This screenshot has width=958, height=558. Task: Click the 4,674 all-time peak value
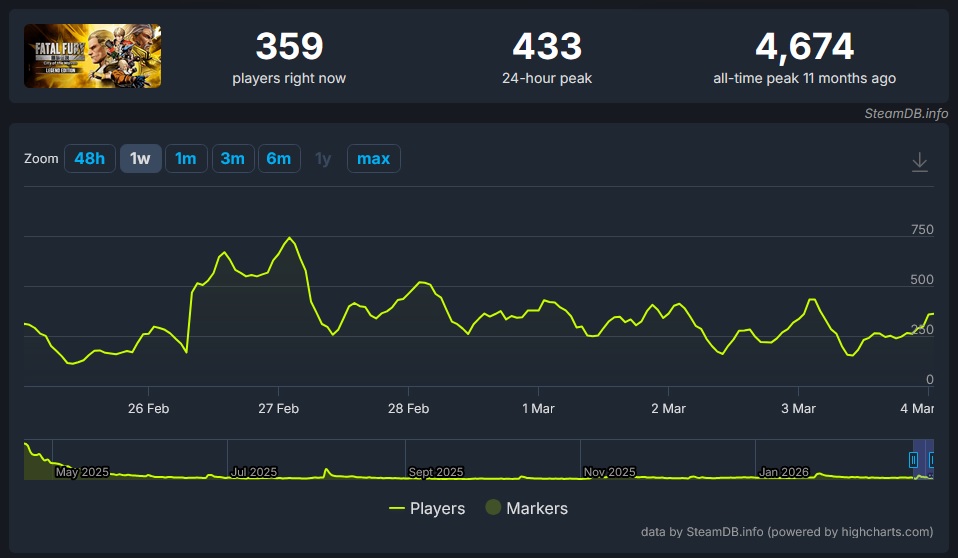click(x=804, y=46)
